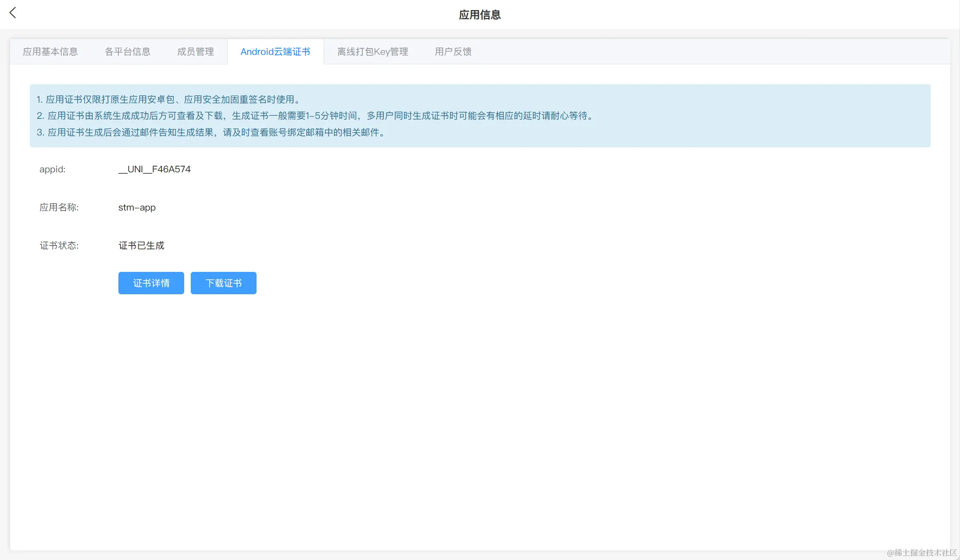Image resolution: width=960 pixels, height=560 pixels.
Task: Open the 离线打包Key管理 tab
Action: click(x=372, y=52)
